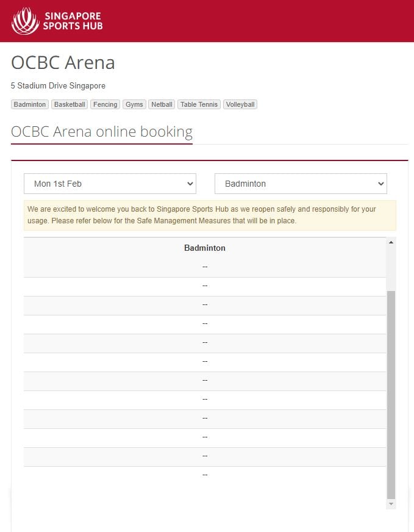Click the Singapore Sports Hub header text

tap(72, 21)
